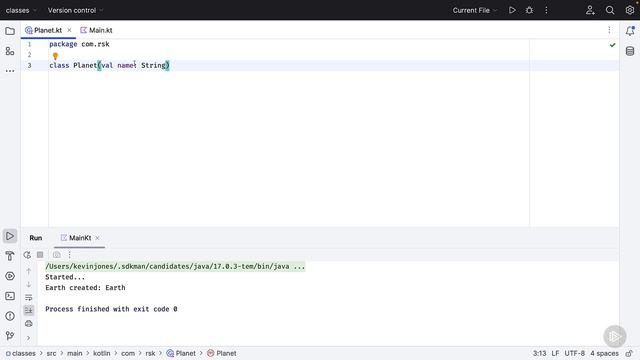This screenshot has height=360, width=640.
Task: Open LF line separator selector
Action: [x=555, y=353]
